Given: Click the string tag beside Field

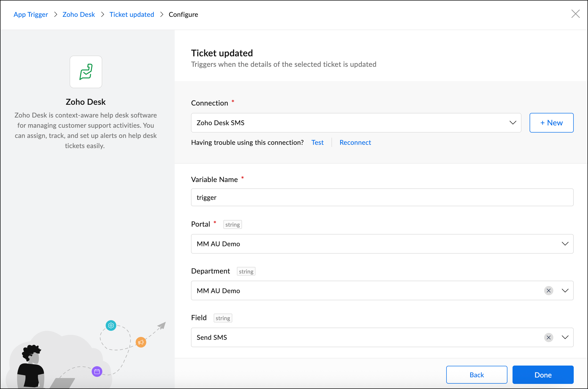Looking at the screenshot, I should click(223, 318).
